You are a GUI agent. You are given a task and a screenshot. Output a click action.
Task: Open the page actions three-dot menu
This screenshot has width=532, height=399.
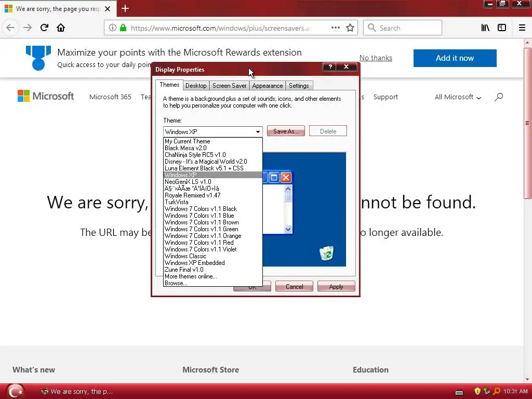click(x=336, y=28)
